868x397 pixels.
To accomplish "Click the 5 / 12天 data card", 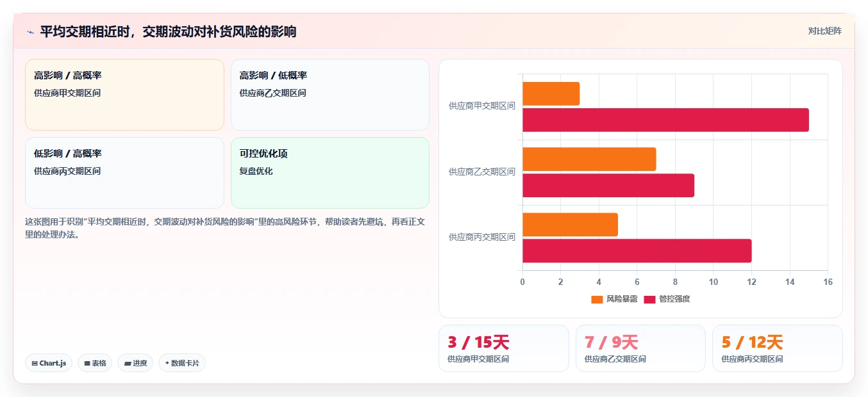I will [778, 348].
